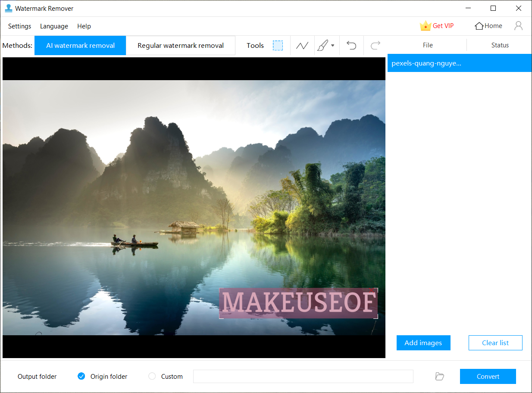Viewport: 532px width, 393px height.
Task: Open Get VIP with the crown icon
Action: [437, 26]
